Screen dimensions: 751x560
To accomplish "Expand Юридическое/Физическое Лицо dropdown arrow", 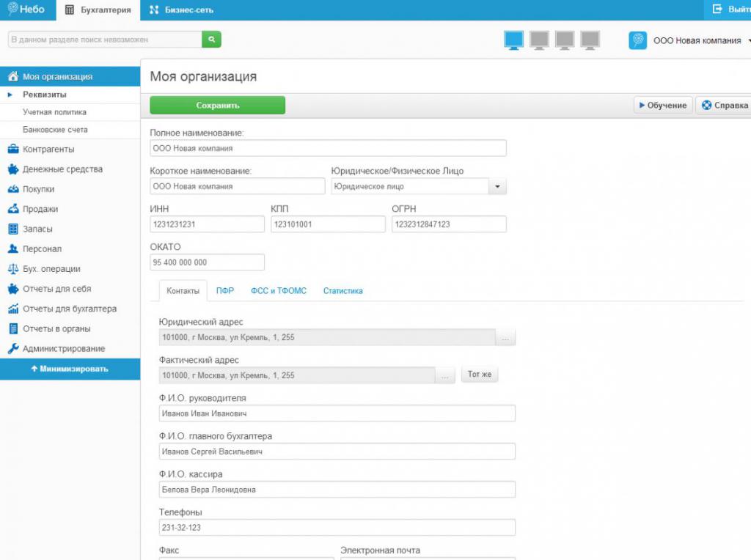I will 497,187.
